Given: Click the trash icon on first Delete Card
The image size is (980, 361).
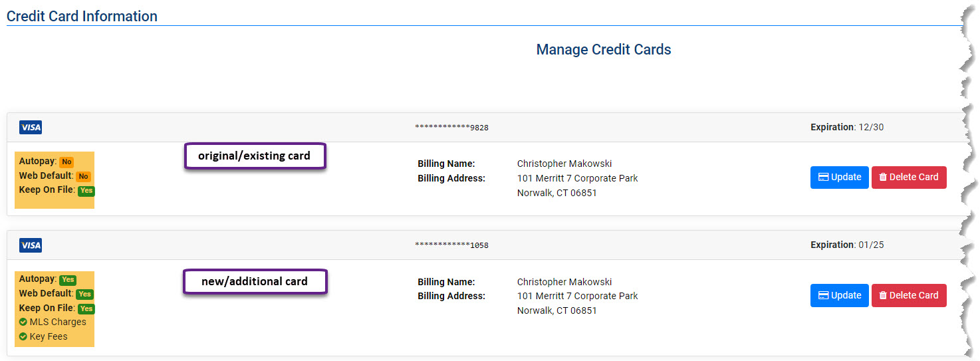Looking at the screenshot, I should click(x=883, y=177).
